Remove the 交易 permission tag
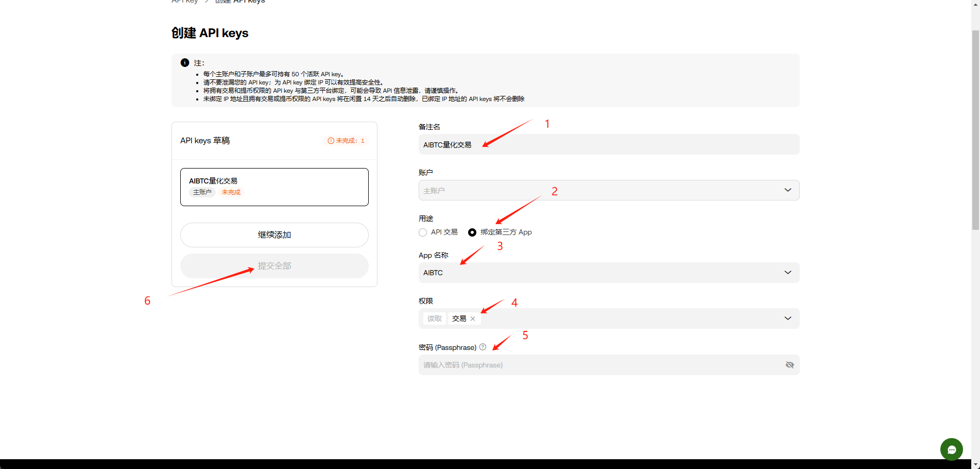This screenshot has height=469, width=980. point(473,319)
